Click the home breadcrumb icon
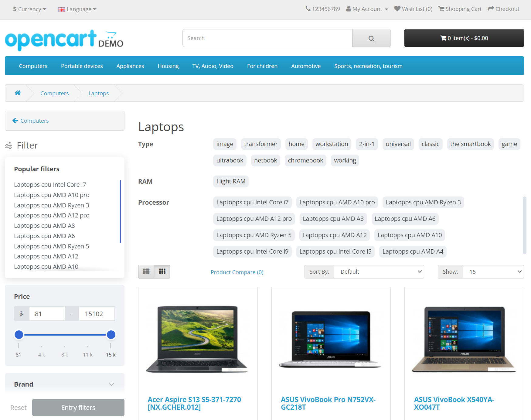 (18, 93)
